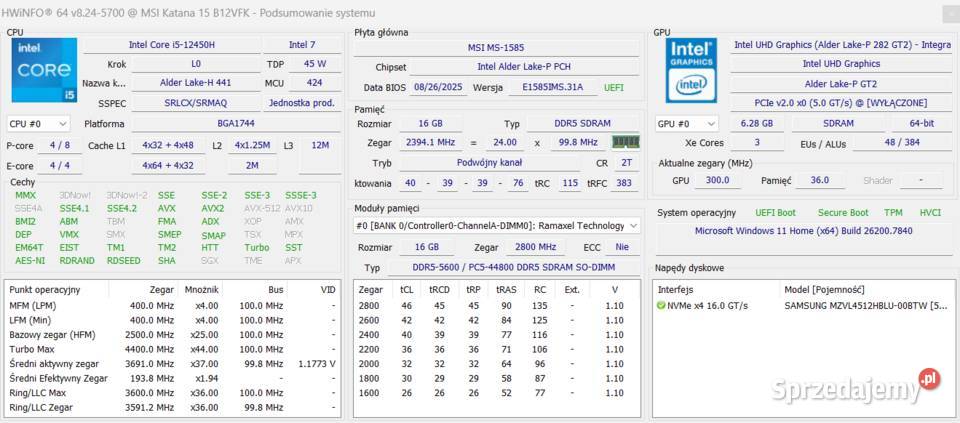The image size is (960, 423).
Task: Click the memory clock 2394.1 MHz
Action: [430, 143]
